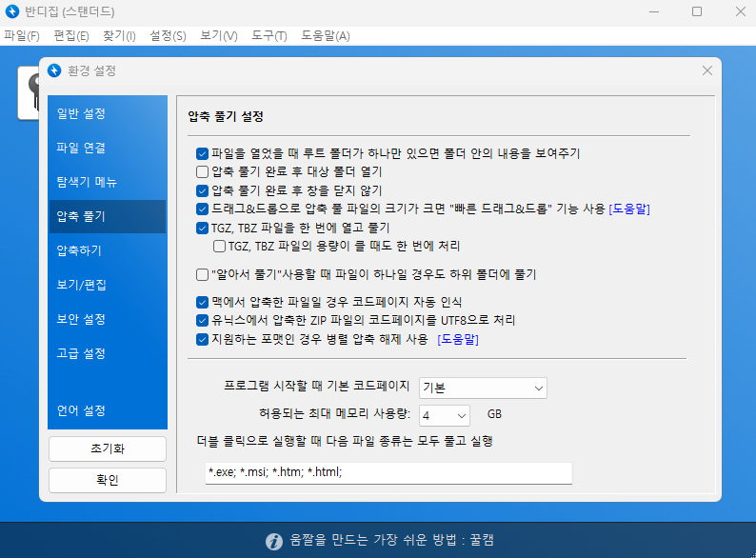
Task: Enable 압축 풀기 완료 후 대상 폴더 열기
Action: pos(202,171)
